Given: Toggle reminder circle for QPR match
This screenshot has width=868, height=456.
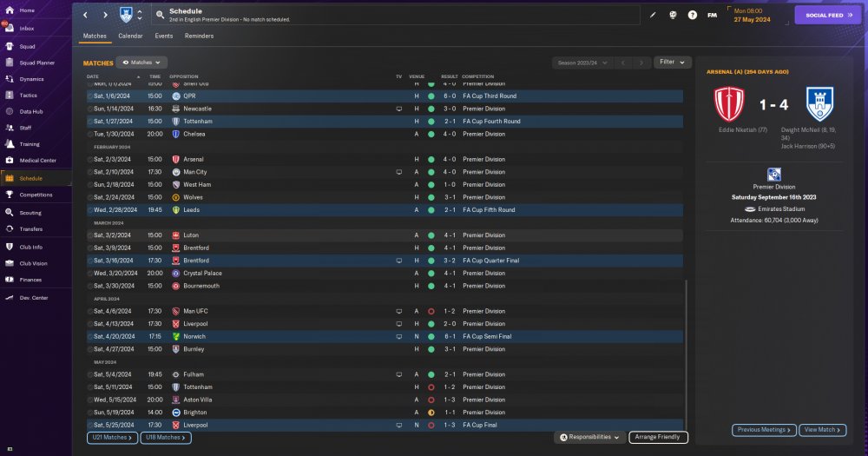Looking at the screenshot, I should click(x=90, y=96).
